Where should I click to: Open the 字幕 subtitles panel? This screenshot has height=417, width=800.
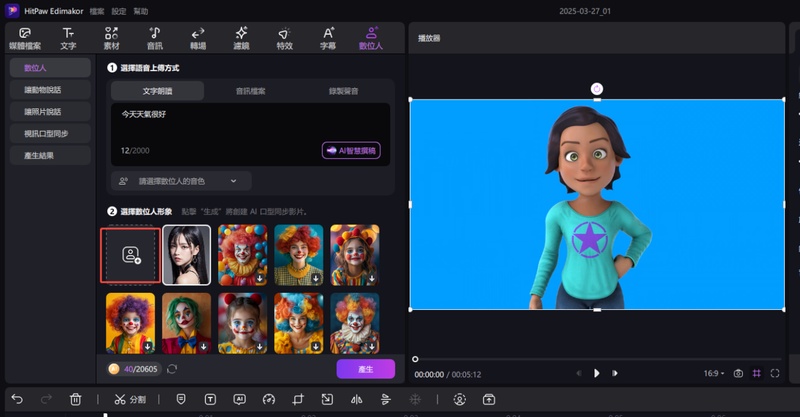[x=328, y=39]
